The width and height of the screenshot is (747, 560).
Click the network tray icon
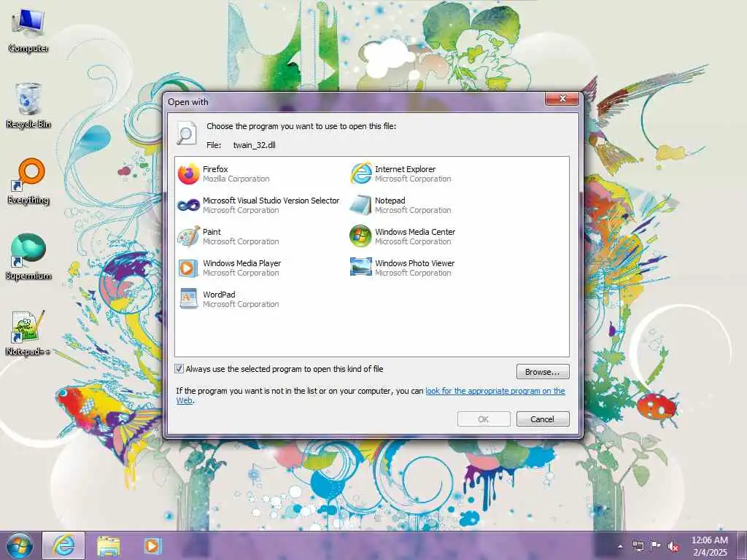coord(638,546)
